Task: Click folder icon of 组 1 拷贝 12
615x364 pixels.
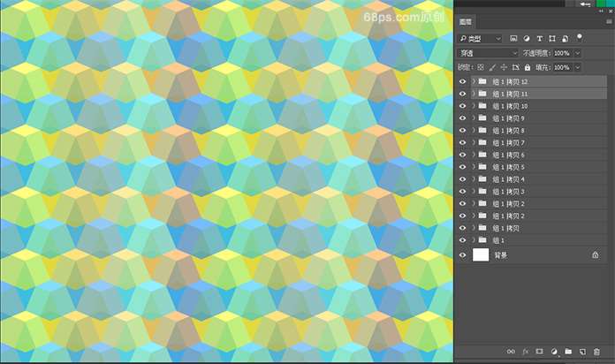Action: point(482,81)
